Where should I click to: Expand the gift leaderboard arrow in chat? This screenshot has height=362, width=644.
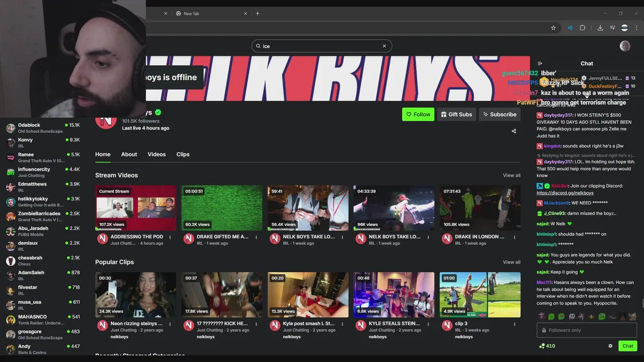[x=587, y=97]
